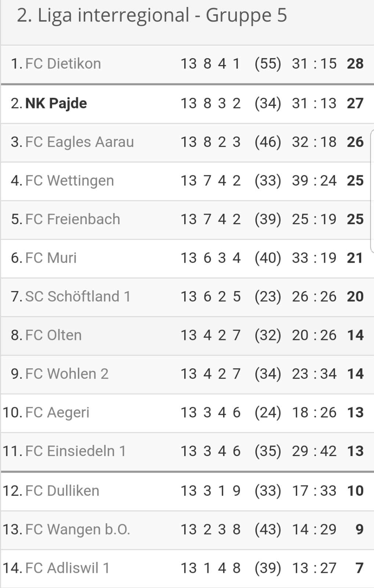Viewport: 374px width, 588px height.
Task: Click FC Wettingen's 39 : 24 goals
Action: [314, 181]
